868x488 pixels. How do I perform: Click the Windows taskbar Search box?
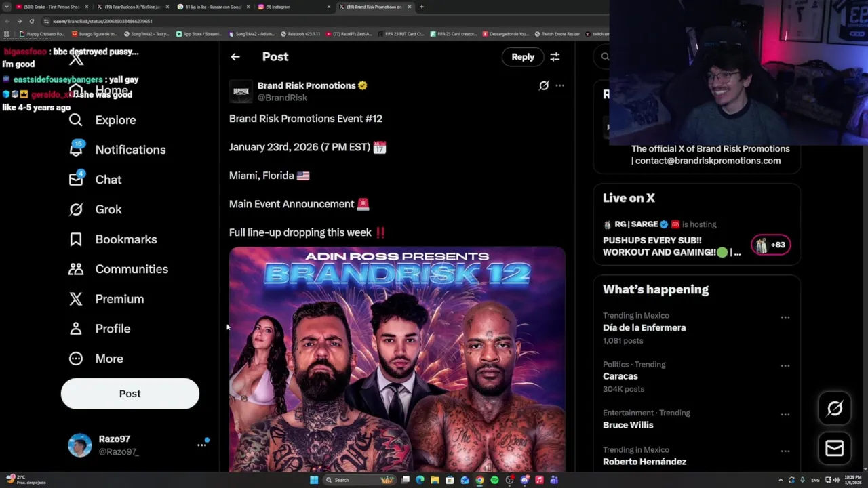click(358, 480)
